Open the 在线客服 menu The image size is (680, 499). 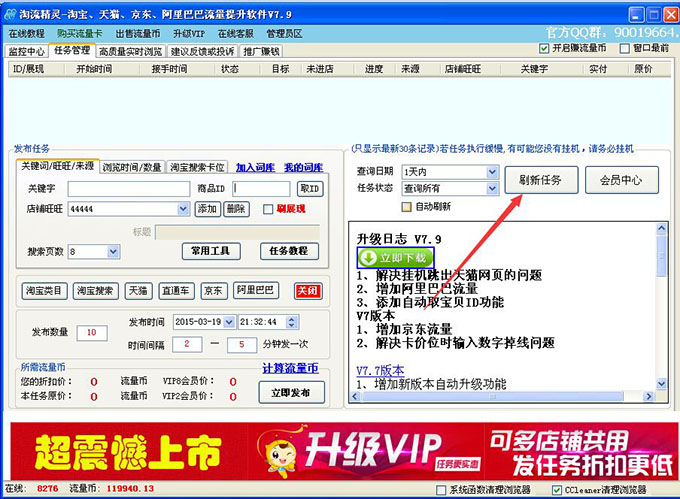tap(235, 33)
